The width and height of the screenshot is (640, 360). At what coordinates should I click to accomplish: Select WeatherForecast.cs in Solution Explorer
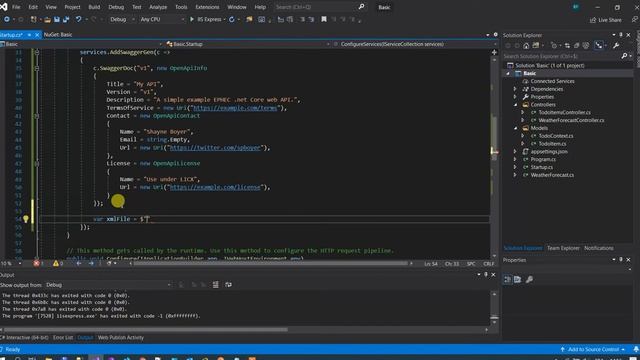[552, 175]
